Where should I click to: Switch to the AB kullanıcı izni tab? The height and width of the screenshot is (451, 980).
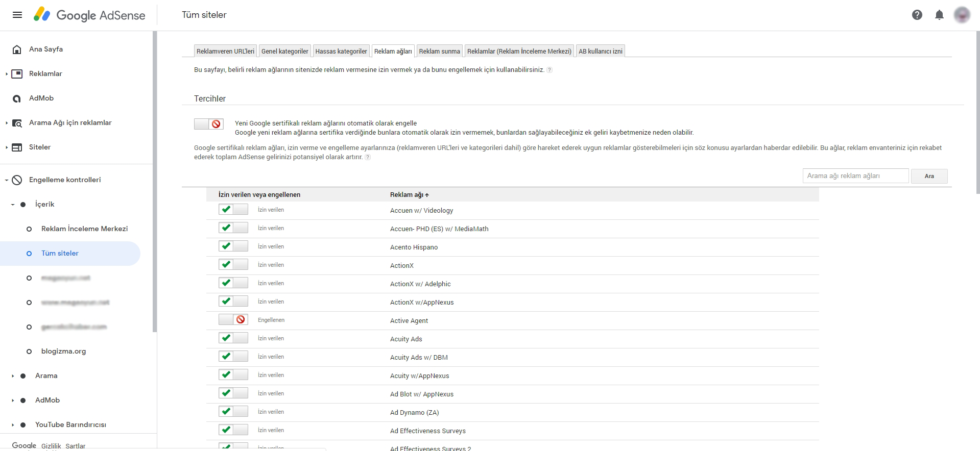pyautogui.click(x=601, y=51)
